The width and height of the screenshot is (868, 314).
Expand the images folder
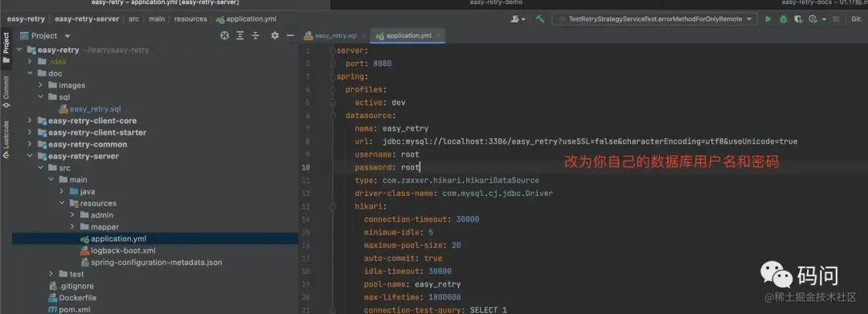click(41, 85)
